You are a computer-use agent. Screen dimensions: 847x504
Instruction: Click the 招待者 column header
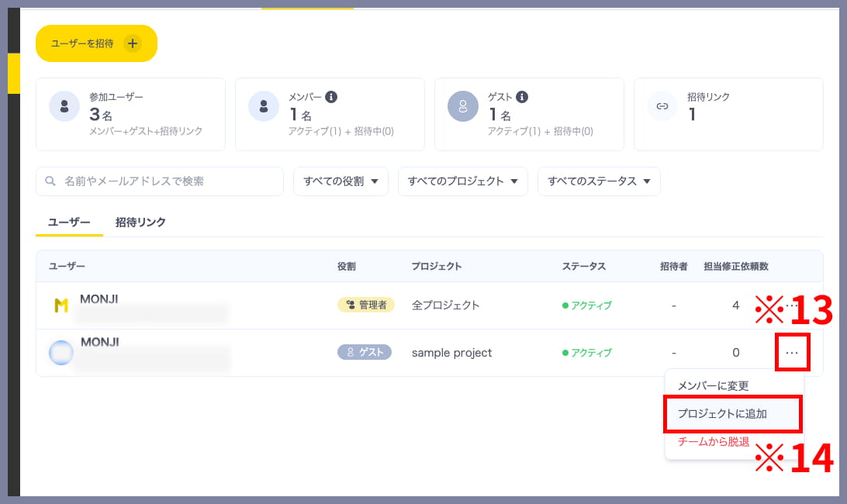coord(673,266)
